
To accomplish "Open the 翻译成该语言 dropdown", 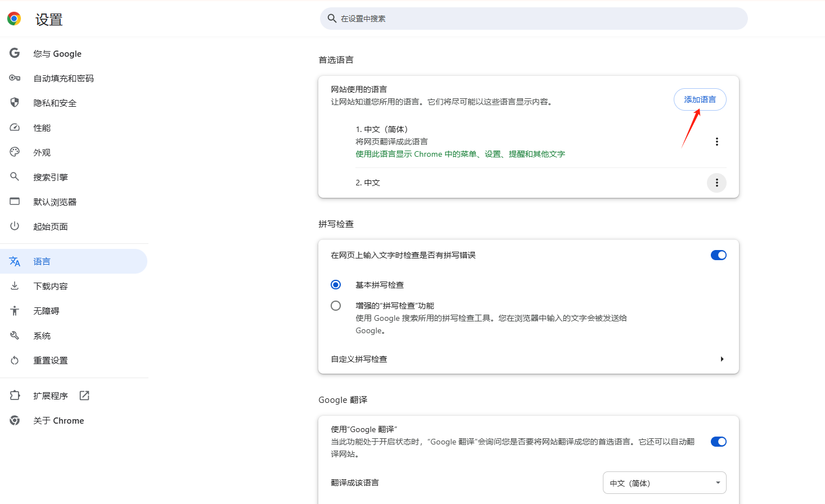I will (x=664, y=483).
